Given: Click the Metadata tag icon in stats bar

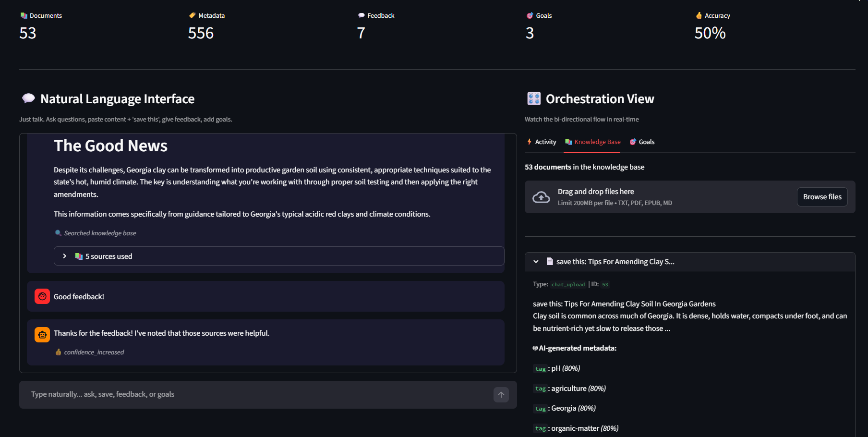Looking at the screenshot, I should pos(193,15).
